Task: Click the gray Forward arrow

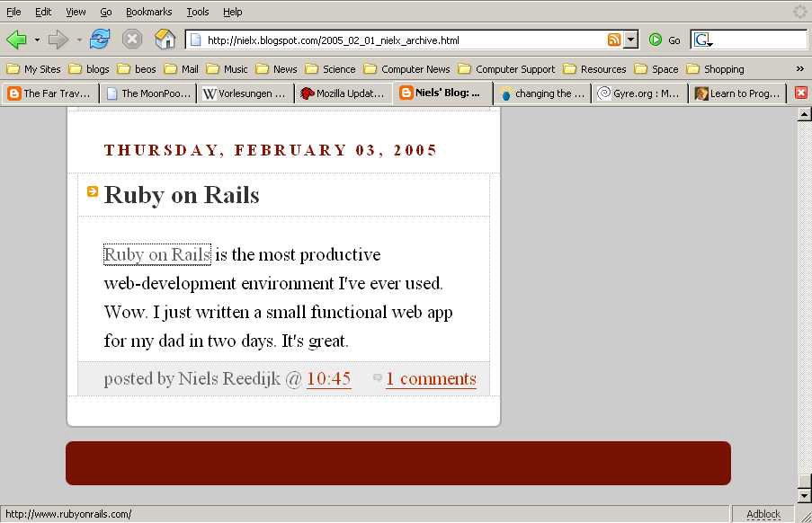Action: point(58,40)
